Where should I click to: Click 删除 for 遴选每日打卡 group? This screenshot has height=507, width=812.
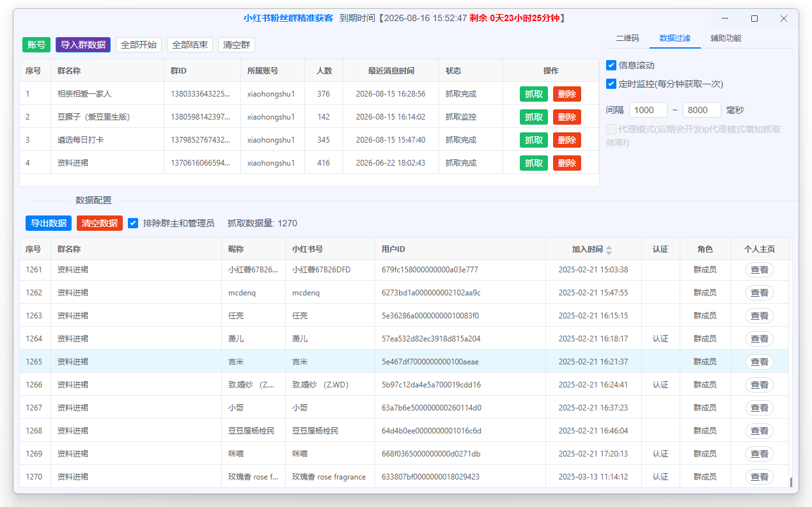pos(567,140)
